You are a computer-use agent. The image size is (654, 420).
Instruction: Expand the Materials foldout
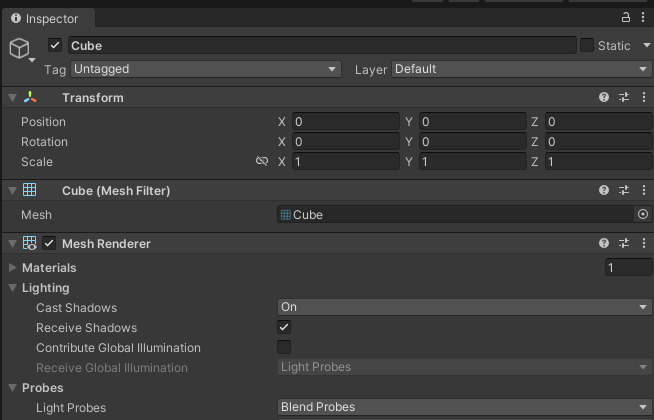tap(12, 268)
